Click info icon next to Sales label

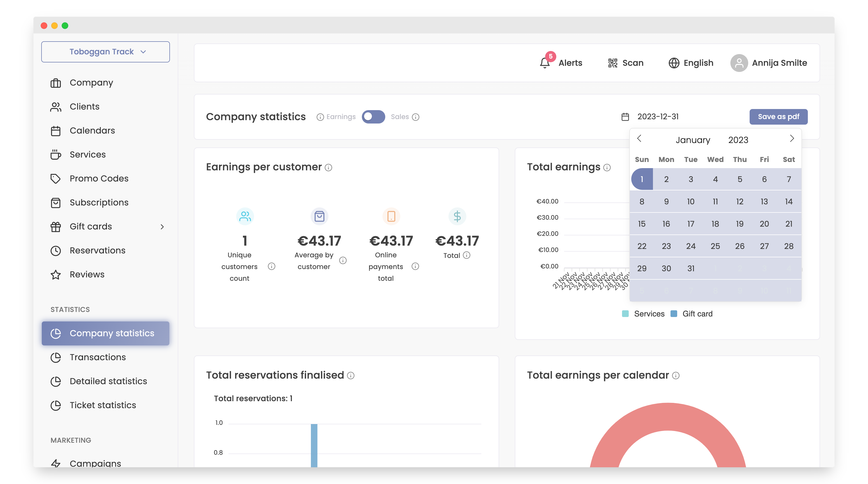[x=416, y=117]
